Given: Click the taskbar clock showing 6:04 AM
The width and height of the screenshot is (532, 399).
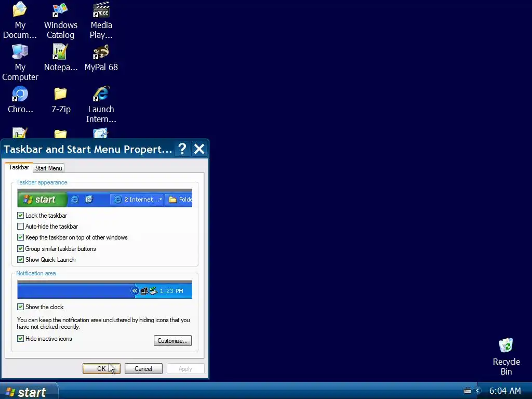Looking at the screenshot, I should pos(504,391).
